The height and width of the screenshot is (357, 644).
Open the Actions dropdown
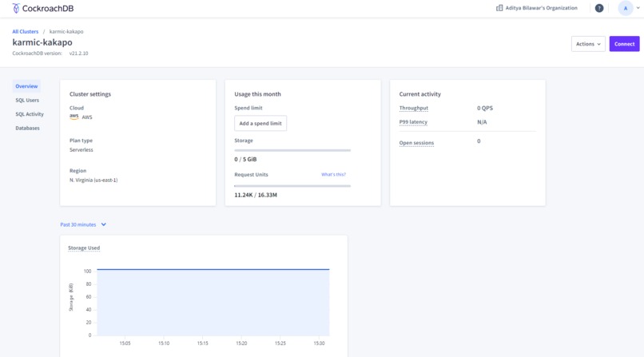click(588, 44)
